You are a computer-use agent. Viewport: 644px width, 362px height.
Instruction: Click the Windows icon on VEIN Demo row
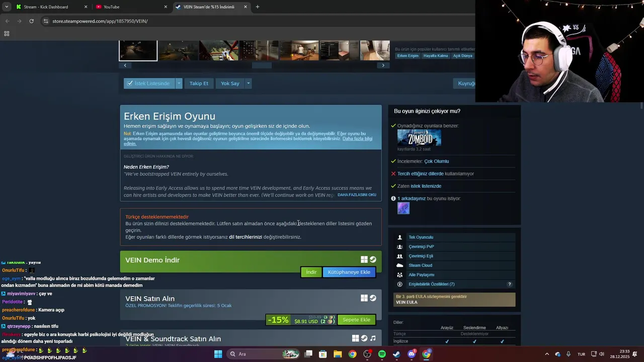[364, 259]
